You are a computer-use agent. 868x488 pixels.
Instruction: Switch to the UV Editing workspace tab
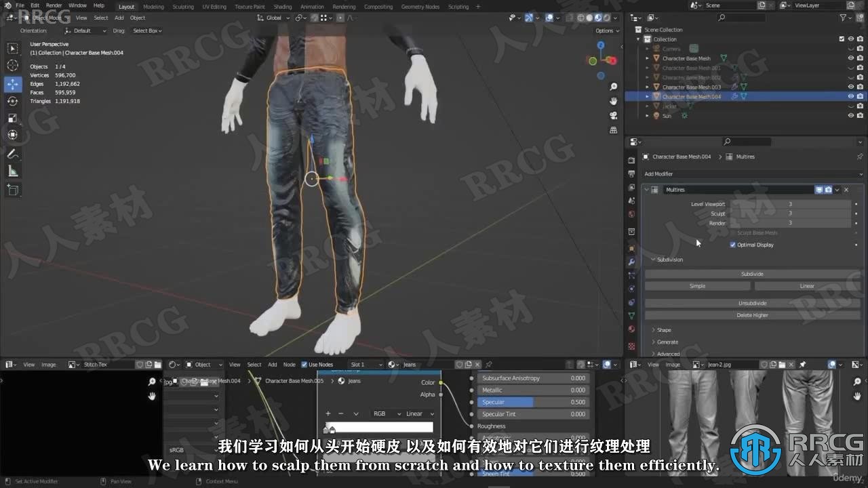(x=214, y=7)
